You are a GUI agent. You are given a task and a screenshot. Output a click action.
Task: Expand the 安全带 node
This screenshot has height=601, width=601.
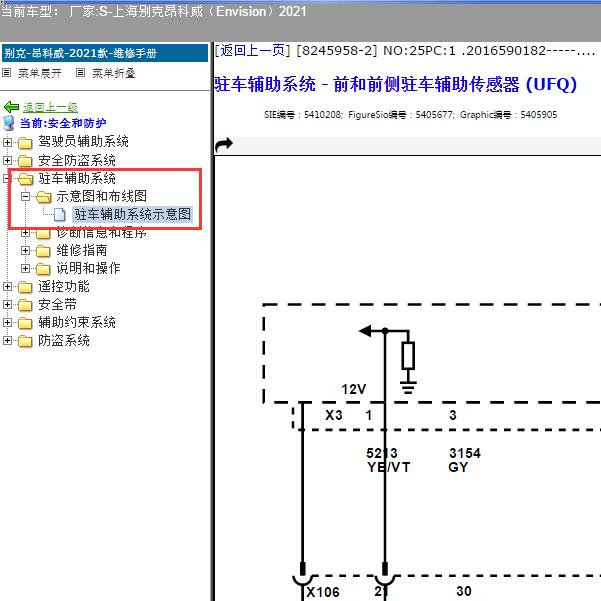click(x=7, y=304)
